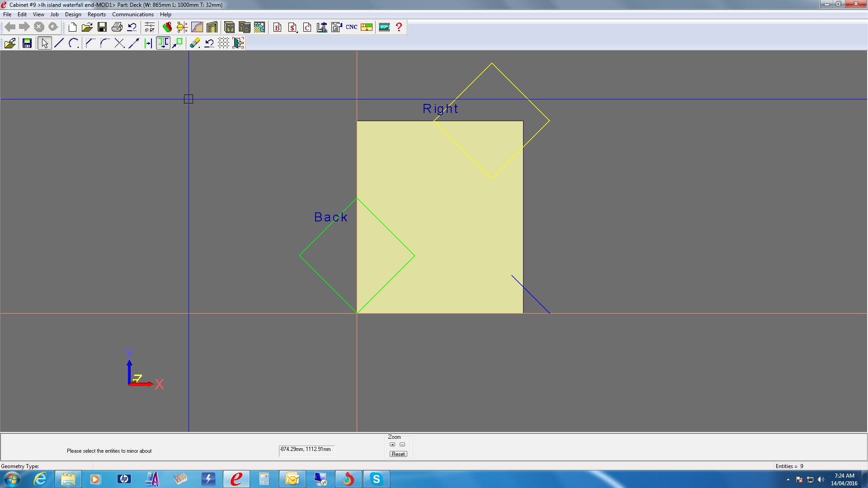The width and height of the screenshot is (868, 488).
Task: Open the Design menu
Action: tap(73, 14)
